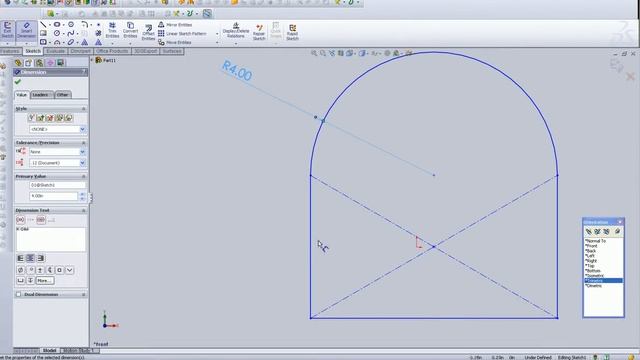The image size is (640, 360).
Task: Select the Smart Dimension tool
Action: tap(26, 30)
